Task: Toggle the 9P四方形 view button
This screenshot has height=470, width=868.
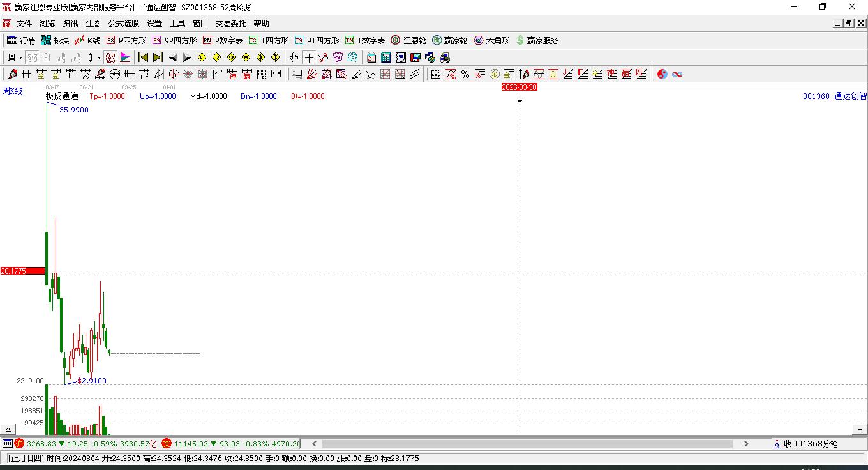Action: 174,40
